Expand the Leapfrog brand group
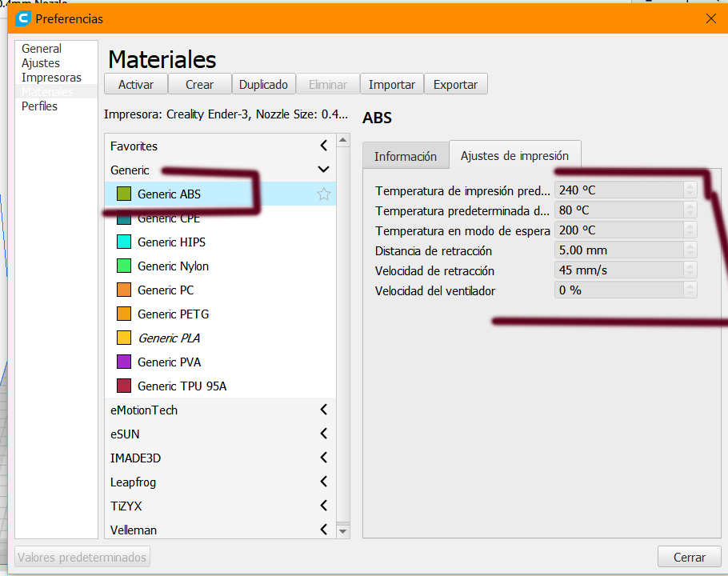 click(323, 482)
